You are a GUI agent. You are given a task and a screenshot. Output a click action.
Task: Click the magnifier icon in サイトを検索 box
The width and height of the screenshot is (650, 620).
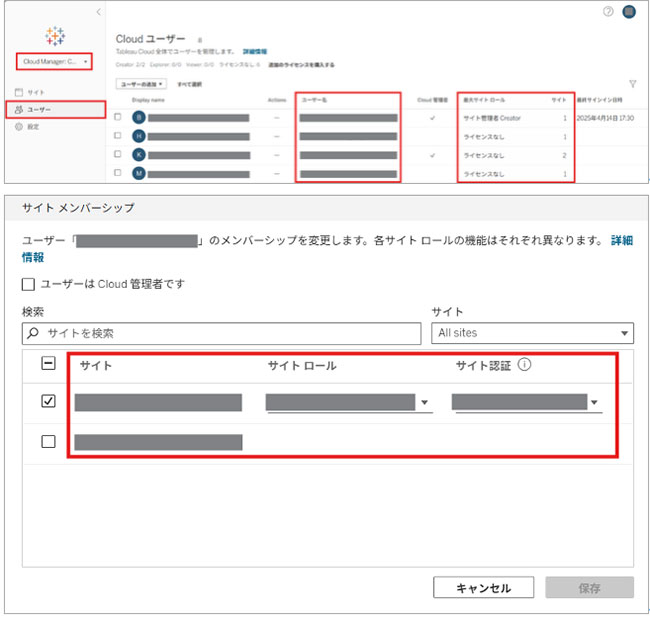34,333
